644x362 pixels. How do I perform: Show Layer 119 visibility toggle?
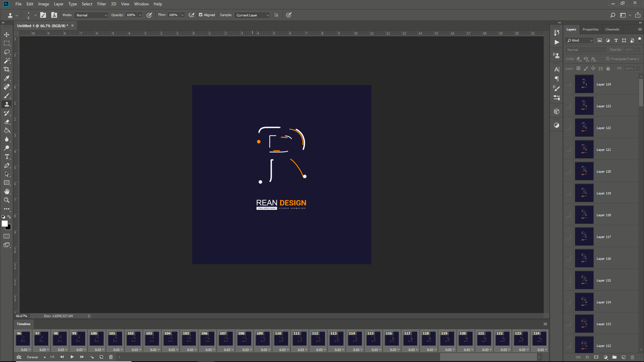click(568, 193)
